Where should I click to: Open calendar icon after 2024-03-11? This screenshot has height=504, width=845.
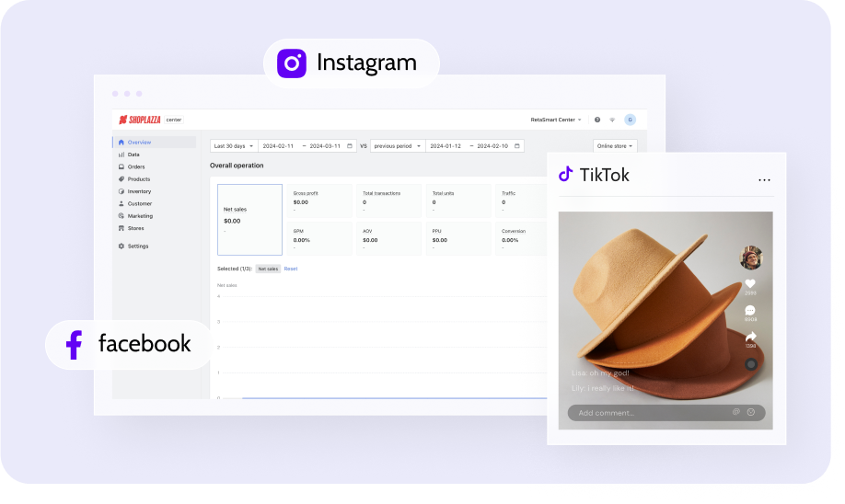pyautogui.click(x=350, y=146)
